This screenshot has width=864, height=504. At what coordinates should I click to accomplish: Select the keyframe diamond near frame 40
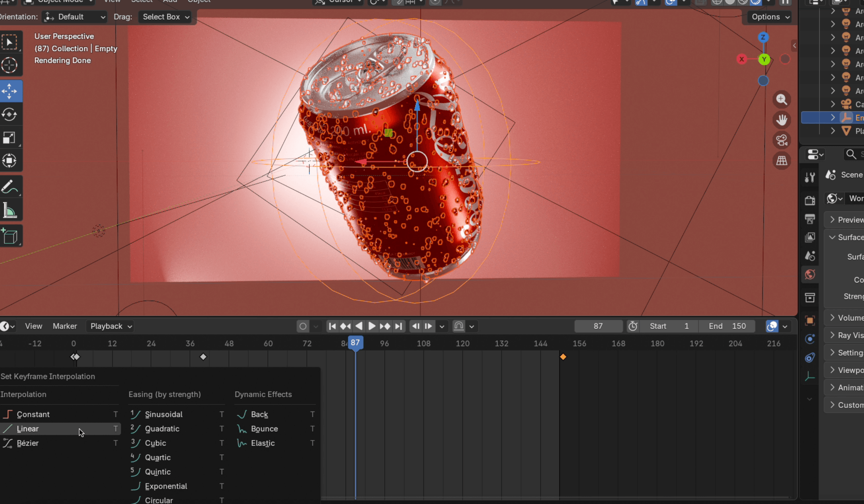[203, 357]
